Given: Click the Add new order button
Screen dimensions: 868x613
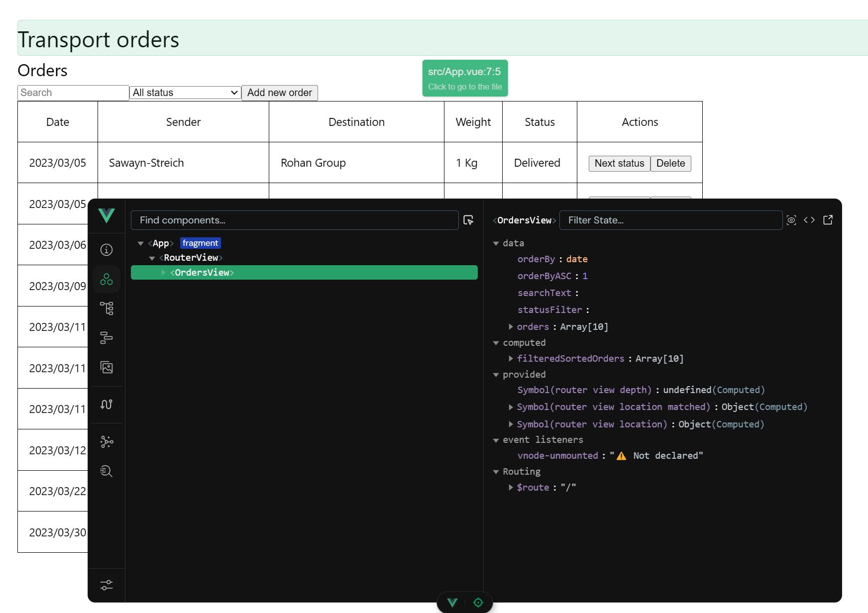Looking at the screenshot, I should pyautogui.click(x=279, y=93).
